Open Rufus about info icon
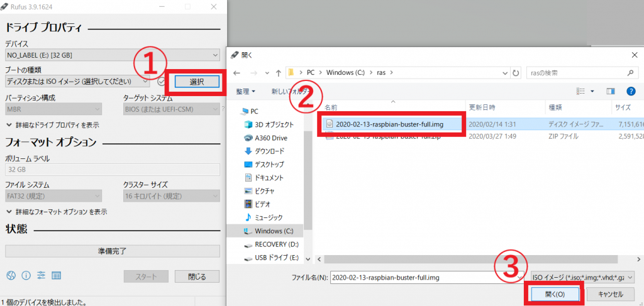Screen dimensions: 644x306 tap(26, 275)
